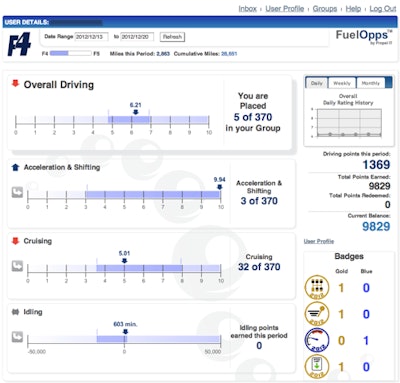Click the blue up arrow by Acceleration & Shifting
400x383 pixels.
click(15, 167)
